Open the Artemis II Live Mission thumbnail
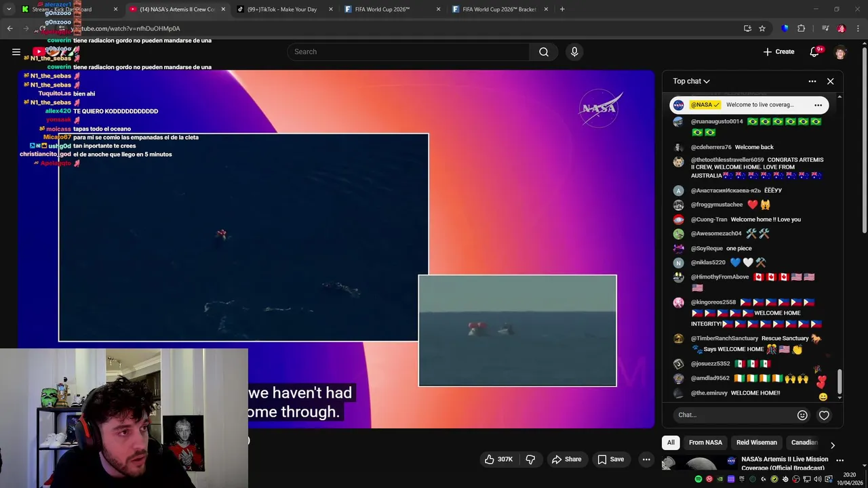This screenshot has width=868, height=488. coord(699,464)
